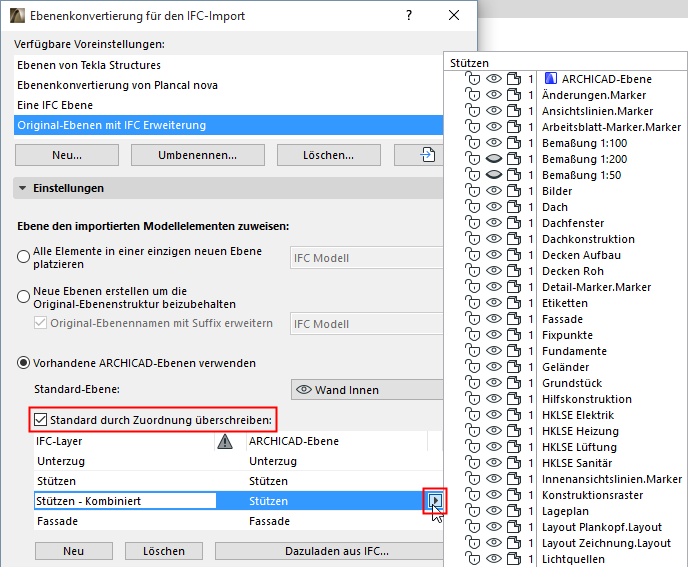Click the Neu mapping button
The height and width of the screenshot is (567, 688).
[74, 551]
